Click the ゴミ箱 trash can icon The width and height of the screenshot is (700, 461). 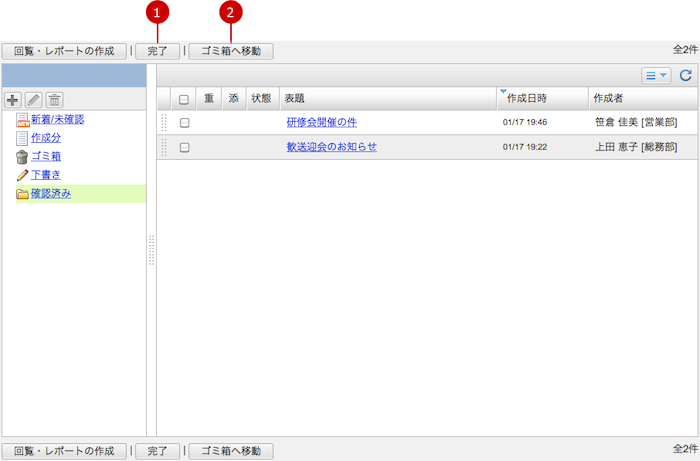click(22, 157)
